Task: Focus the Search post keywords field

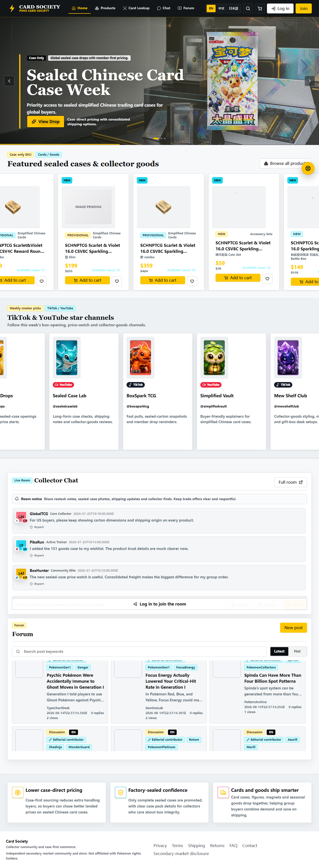Action: 139,651
